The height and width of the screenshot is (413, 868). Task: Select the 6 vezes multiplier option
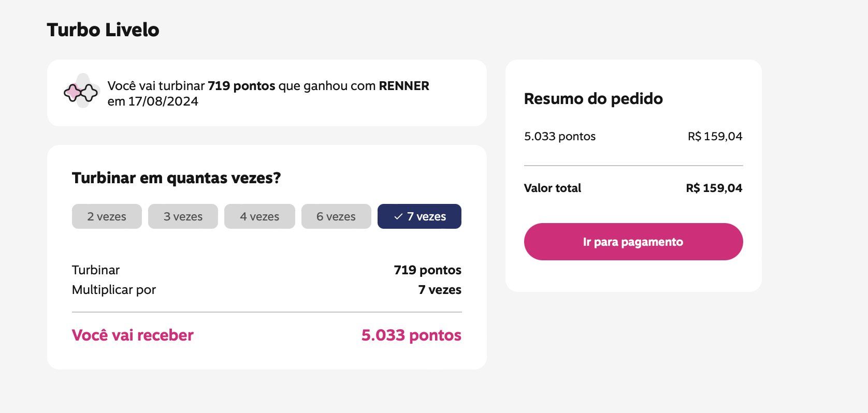pos(336,216)
